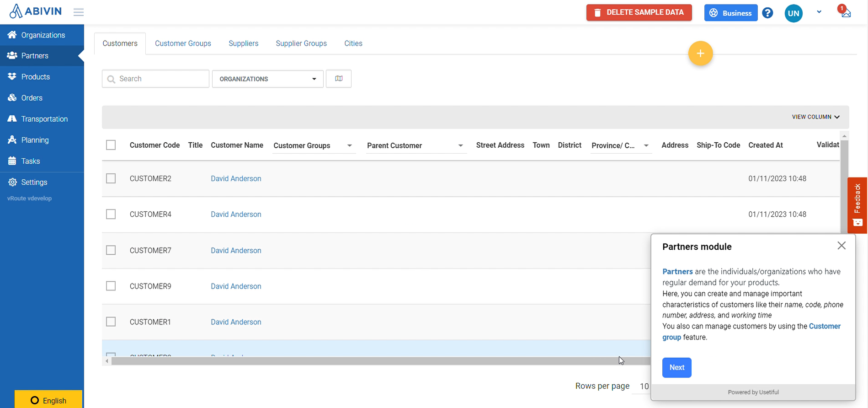Click the Ship-To Code column header
Viewport: 868px width, 408px height.
pyautogui.click(x=718, y=145)
